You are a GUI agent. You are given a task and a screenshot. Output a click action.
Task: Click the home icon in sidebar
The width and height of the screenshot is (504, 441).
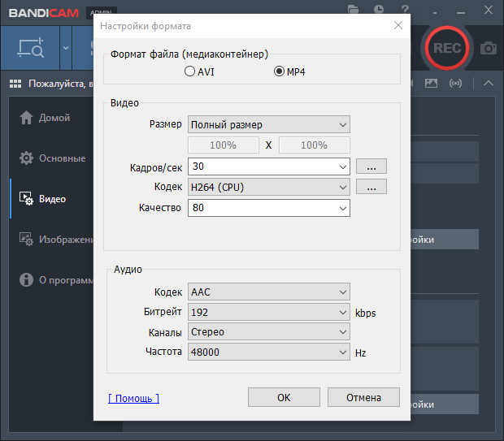pyautogui.click(x=26, y=118)
